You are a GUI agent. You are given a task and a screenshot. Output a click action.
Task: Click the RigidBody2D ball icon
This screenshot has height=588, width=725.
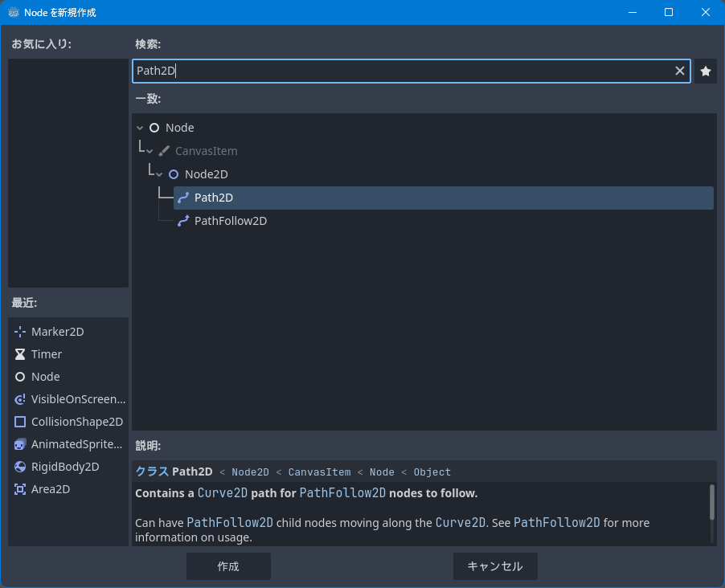click(x=20, y=467)
